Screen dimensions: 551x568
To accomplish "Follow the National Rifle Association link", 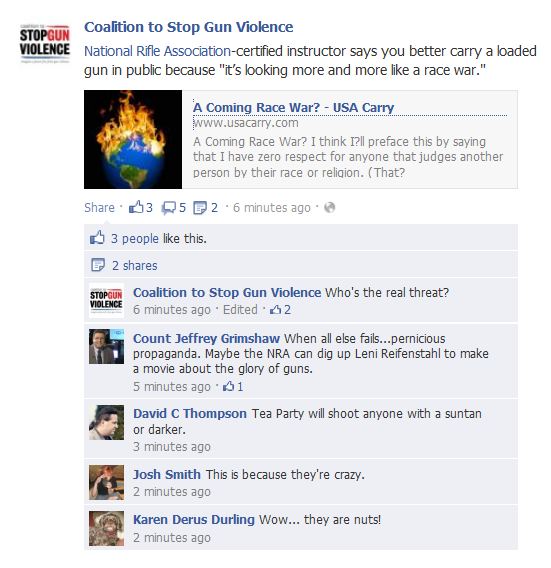I will (158, 51).
